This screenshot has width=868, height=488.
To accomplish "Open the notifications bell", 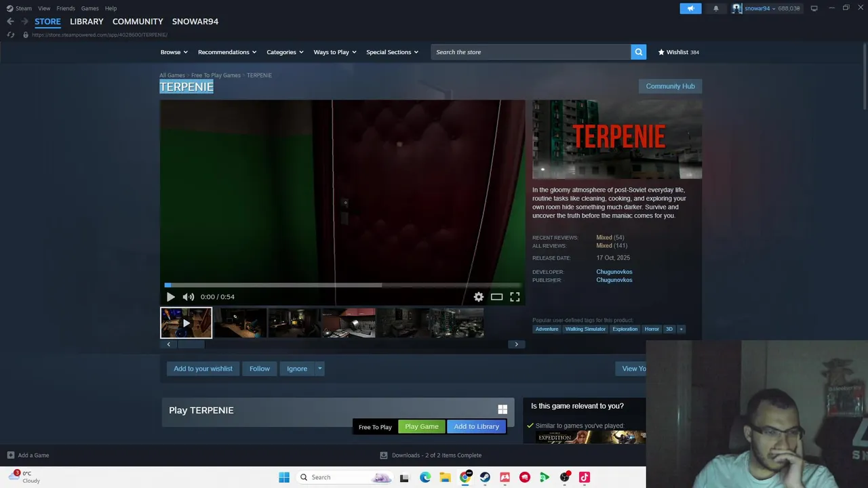I will [715, 8].
